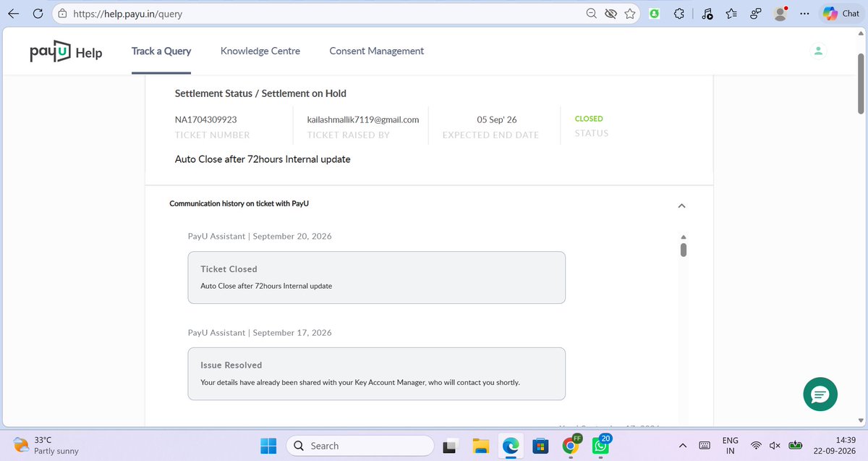Click the communication history scroll up arrow
This screenshot has width=868, height=461.
[x=683, y=237]
